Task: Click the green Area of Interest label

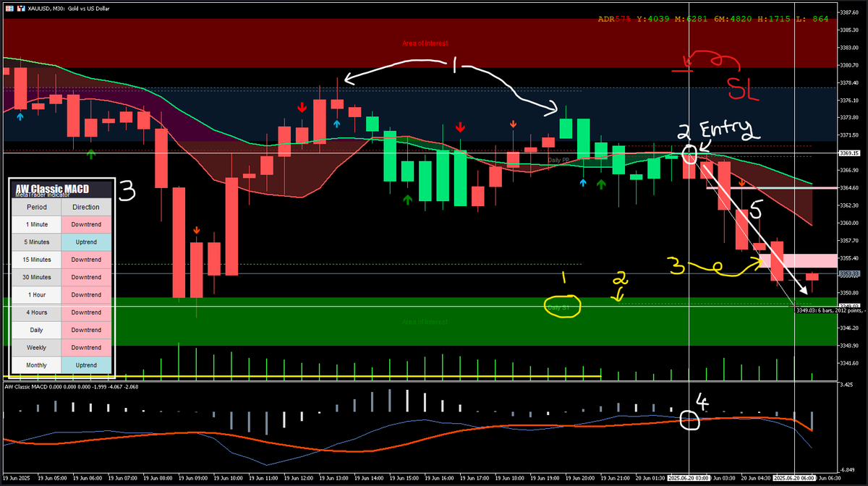Action: click(425, 322)
